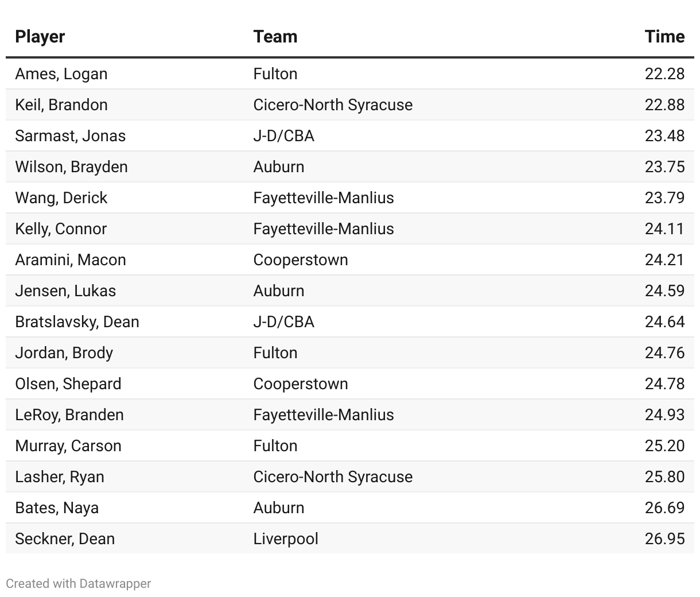700x597 pixels.
Task: Select the Ames, Logan player cell
Action: [x=61, y=74]
